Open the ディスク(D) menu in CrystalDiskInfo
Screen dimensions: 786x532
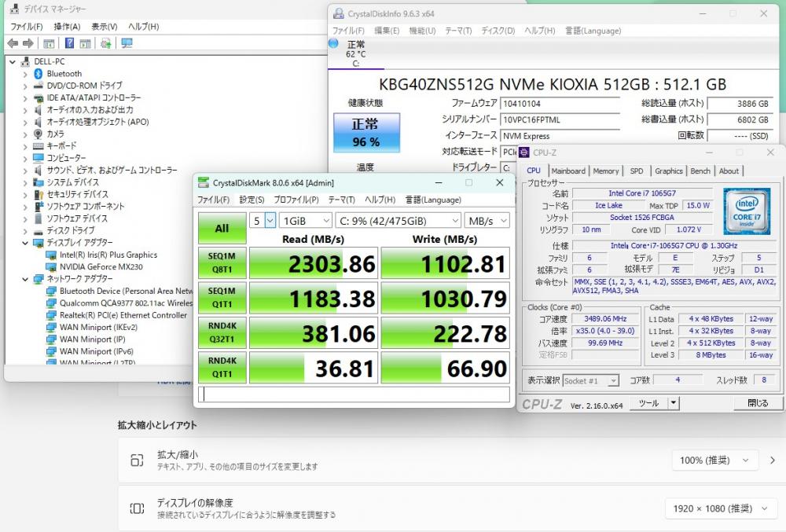tap(498, 31)
